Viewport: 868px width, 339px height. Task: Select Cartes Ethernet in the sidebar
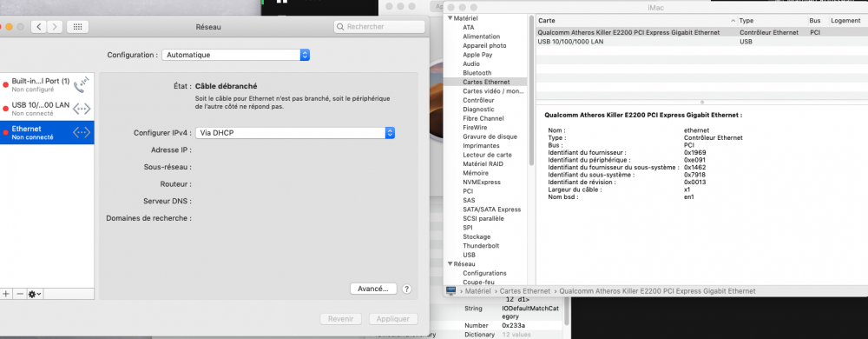point(486,82)
